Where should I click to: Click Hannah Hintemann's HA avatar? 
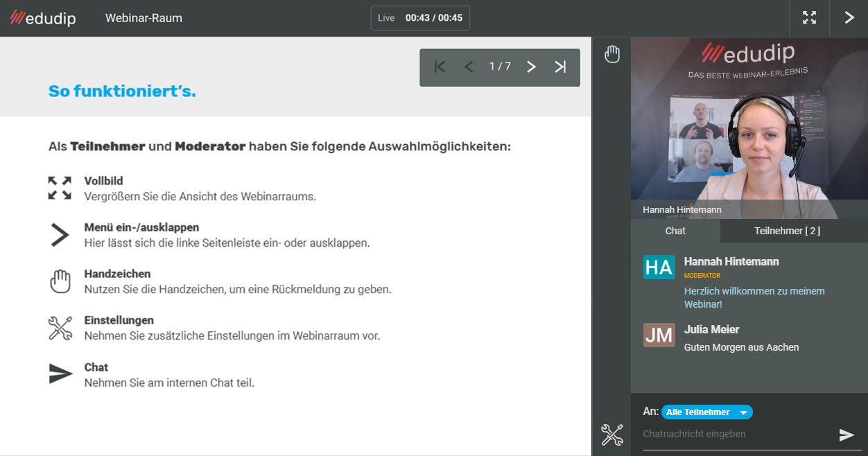[659, 268]
